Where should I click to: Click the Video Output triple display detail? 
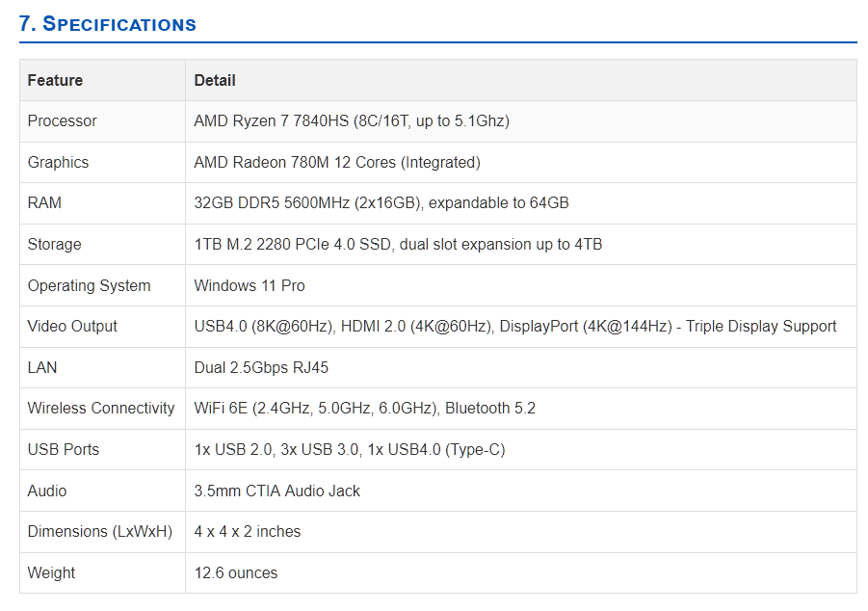[x=515, y=327]
